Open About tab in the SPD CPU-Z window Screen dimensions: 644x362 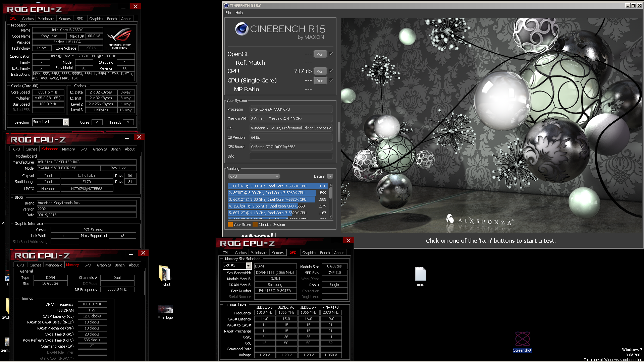click(339, 253)
